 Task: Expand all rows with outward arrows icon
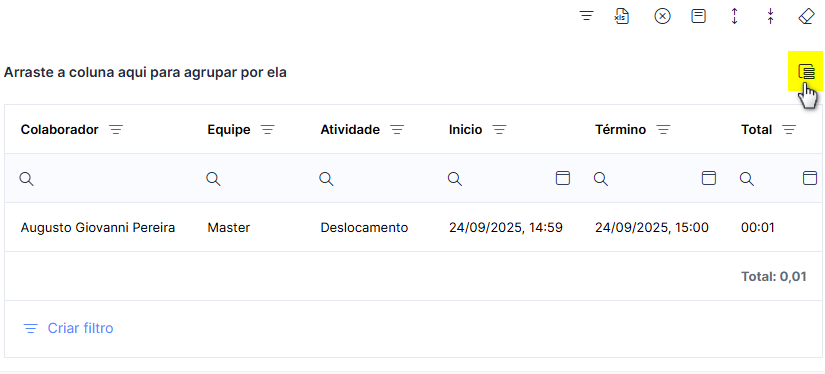735,16
